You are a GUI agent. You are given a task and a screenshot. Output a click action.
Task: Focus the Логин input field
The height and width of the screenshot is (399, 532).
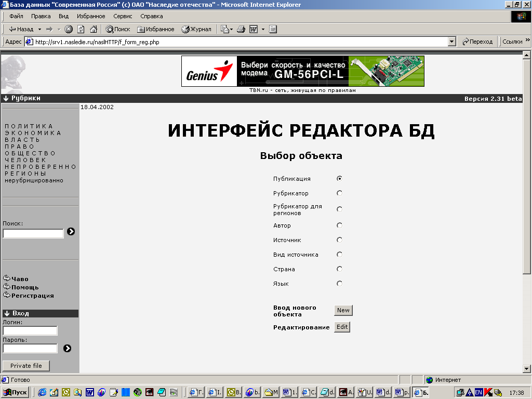click(30, 330)
